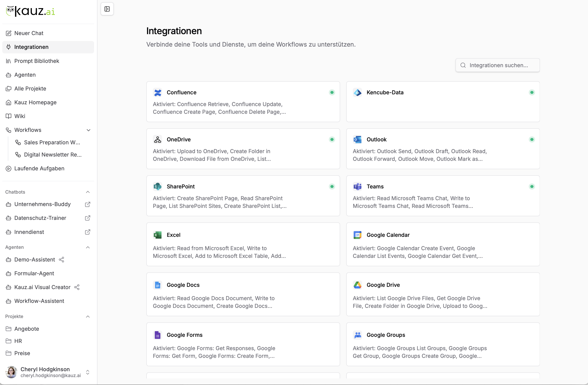Open the Google Docs integration card description
The image size is (588, 385).
214,302
